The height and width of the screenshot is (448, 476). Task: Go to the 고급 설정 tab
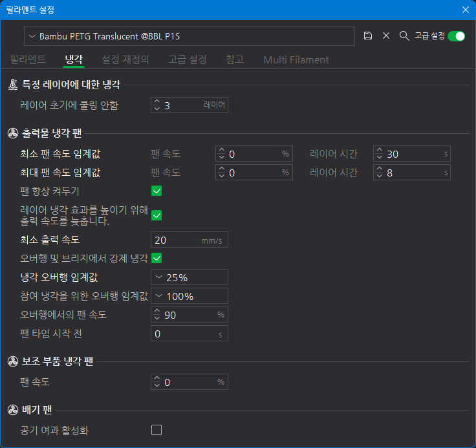click(188, 59)
